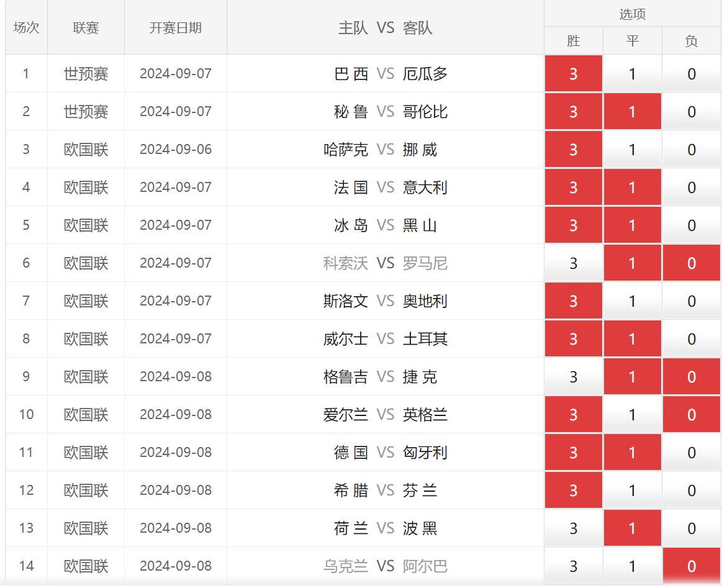The height and width of the screenshot is (588, 722).
Task: Add loss (0) for 冰岛 VS 黑山
Action: tap(691, 225)
